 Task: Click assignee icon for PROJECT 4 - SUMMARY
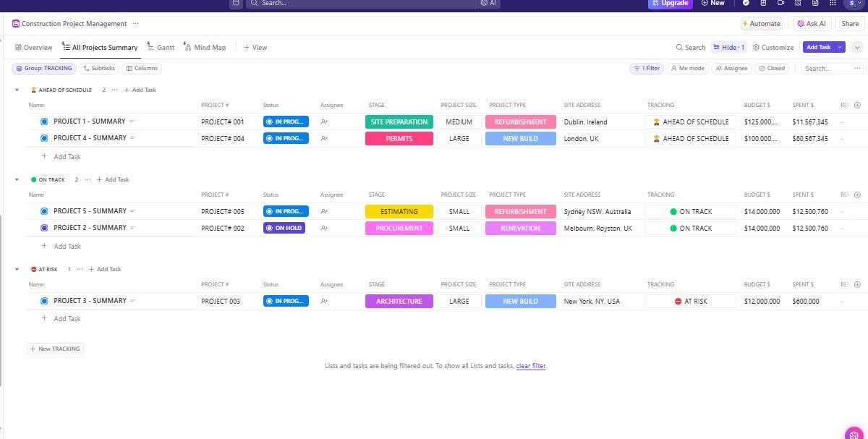coord(324,139)
